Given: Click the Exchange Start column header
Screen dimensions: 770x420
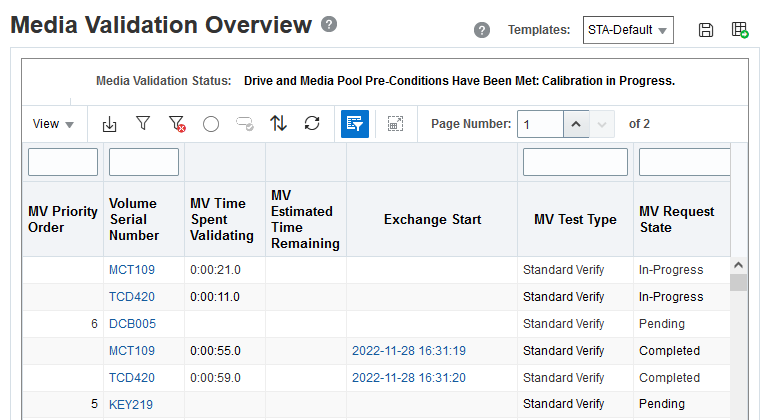Looking at the screenshot, I should coord(432,219).
